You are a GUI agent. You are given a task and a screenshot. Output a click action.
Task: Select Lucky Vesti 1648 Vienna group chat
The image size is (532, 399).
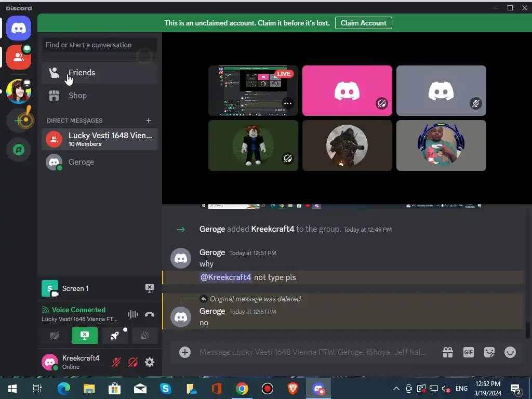(100, 139)
